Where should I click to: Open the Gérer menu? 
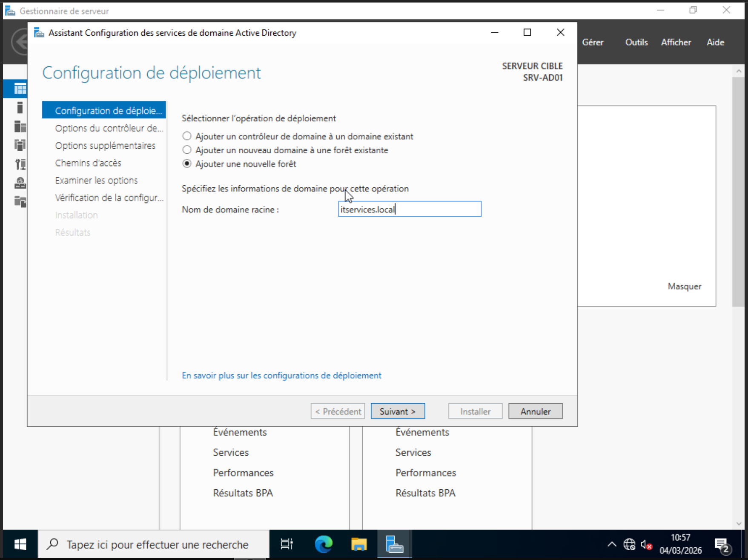tap(593, 42)
